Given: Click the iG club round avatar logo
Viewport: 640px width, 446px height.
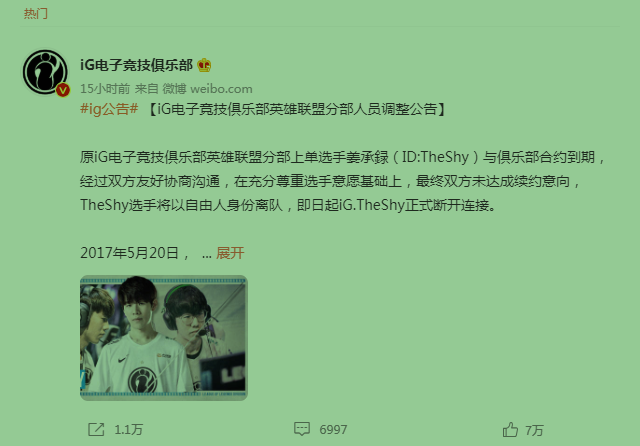Looking at the screenshot, I should coord(45,72).
